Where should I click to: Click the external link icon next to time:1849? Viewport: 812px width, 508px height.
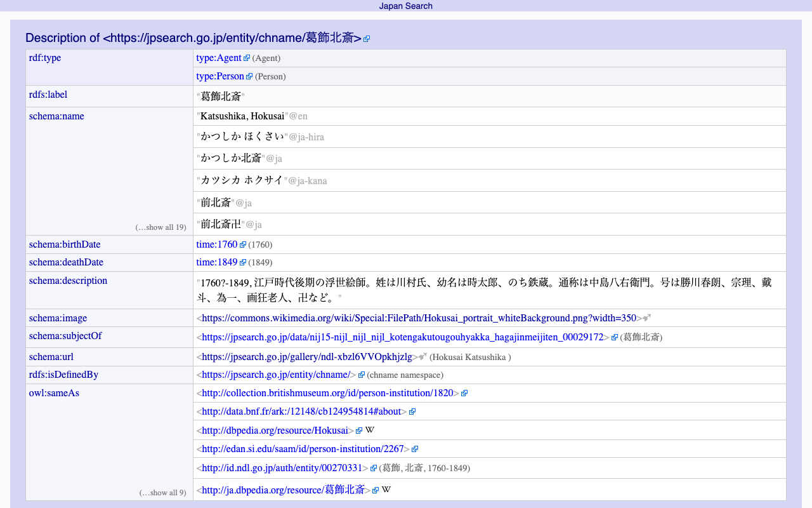click(x=242, y=262)
